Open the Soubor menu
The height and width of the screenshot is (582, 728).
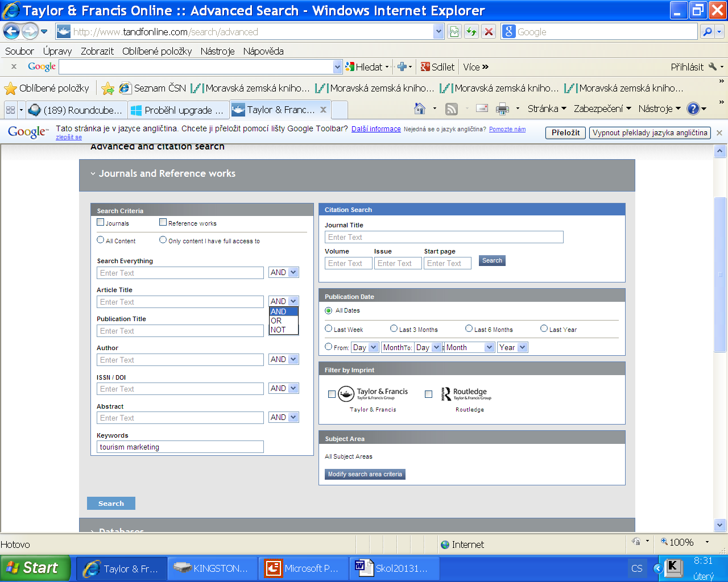click(19, 51)
